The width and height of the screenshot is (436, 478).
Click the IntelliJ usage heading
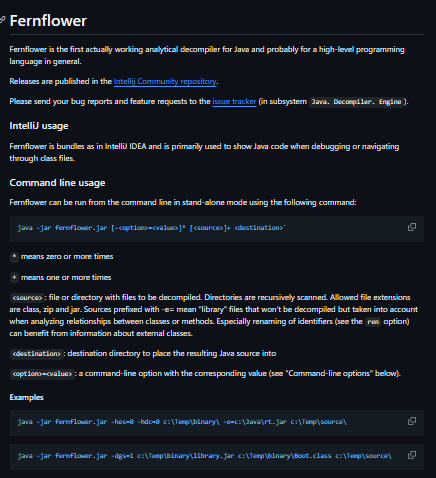(x=39, y=126)
